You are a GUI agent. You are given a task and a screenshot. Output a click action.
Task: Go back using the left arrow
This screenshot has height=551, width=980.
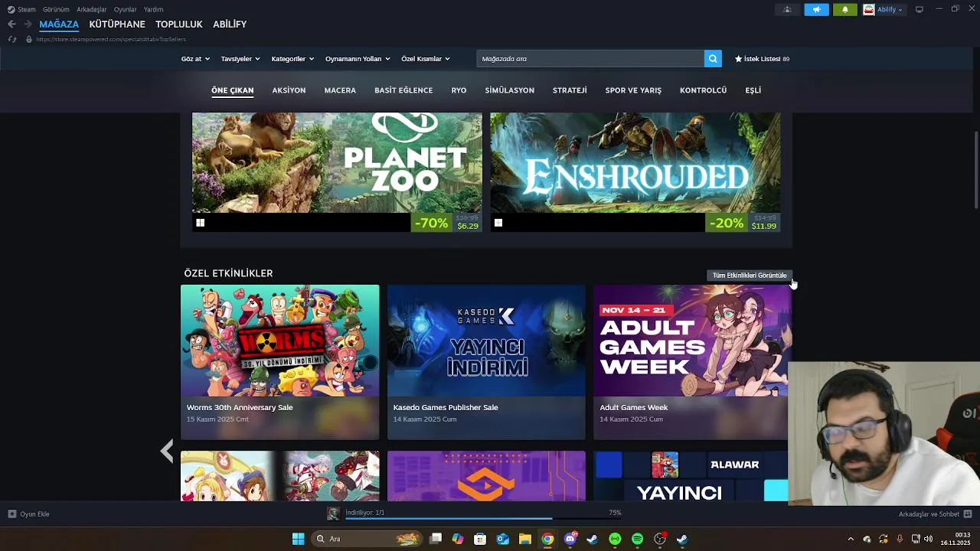click(x=11, y=24)
